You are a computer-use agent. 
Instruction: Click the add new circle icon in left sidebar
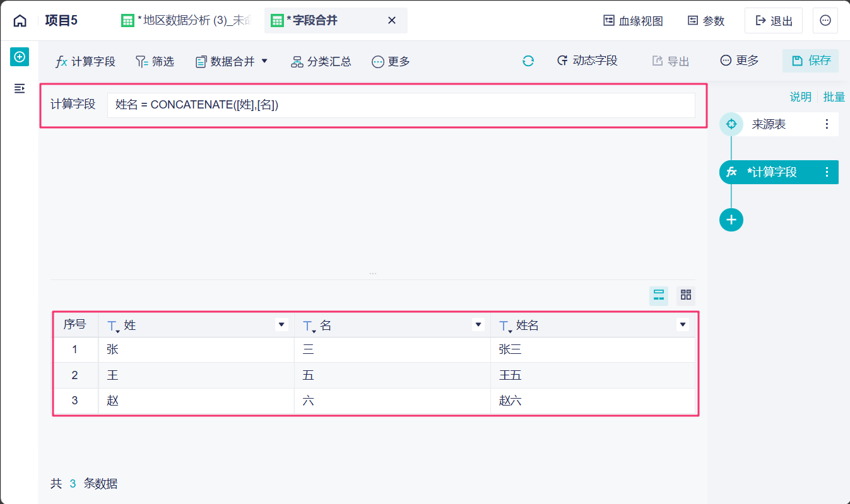20,57
